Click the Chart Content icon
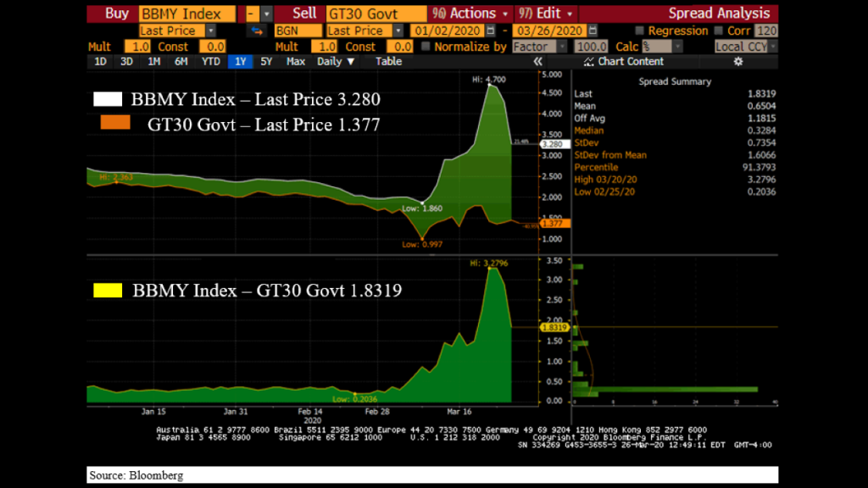The width and height of the screenshot is (868, 488). click(589, 62)
